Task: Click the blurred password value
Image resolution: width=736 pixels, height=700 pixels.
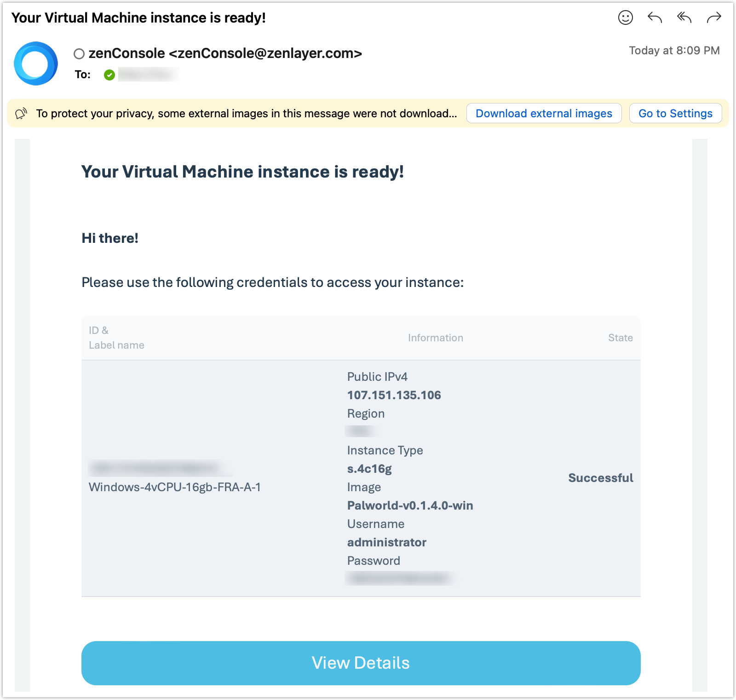Action: 398,578
